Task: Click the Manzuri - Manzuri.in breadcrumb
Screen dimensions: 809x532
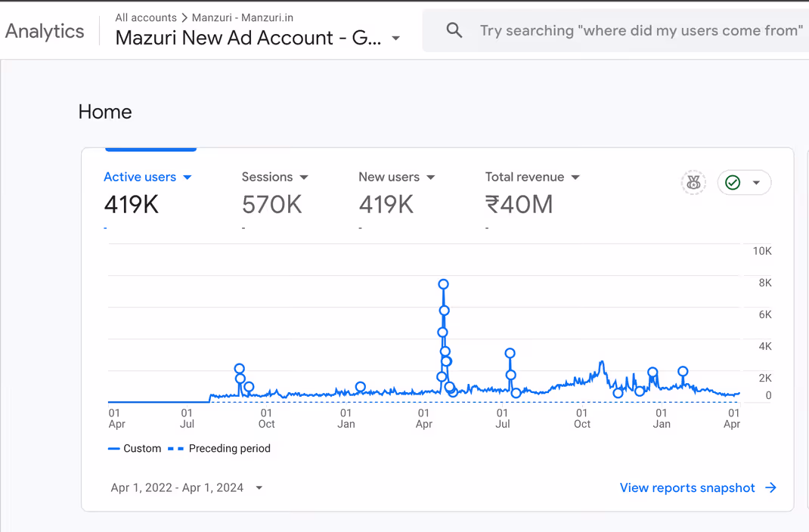Action: pyautogui.click(x=243, y=17)
